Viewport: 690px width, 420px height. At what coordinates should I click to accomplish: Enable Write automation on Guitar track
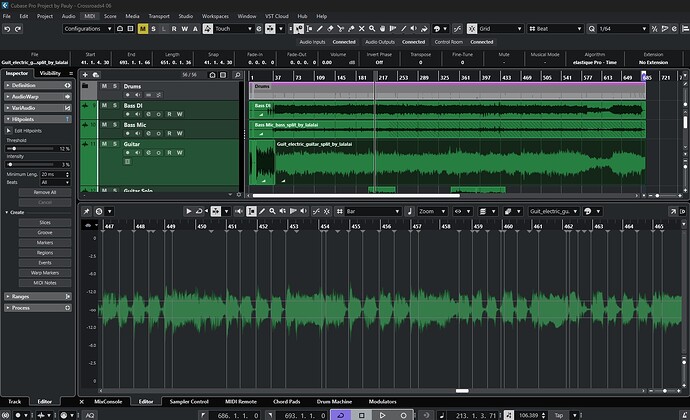(180, 152)
